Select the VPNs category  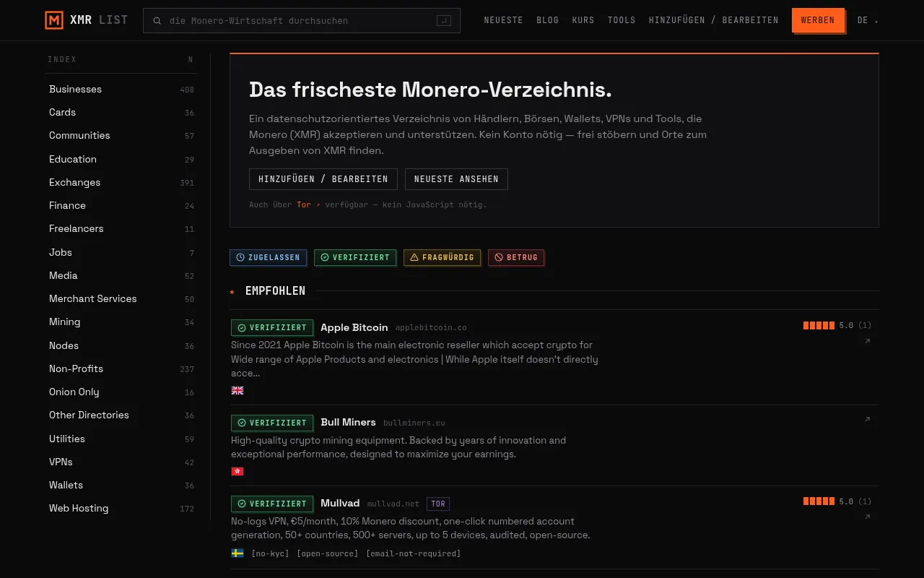121,462
